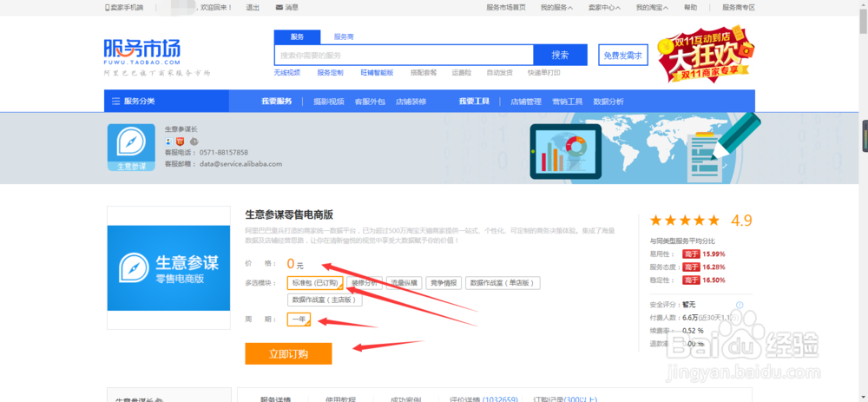Select 数据作战室（主店版）module option
868x402 pixels.
pos(325,300)
